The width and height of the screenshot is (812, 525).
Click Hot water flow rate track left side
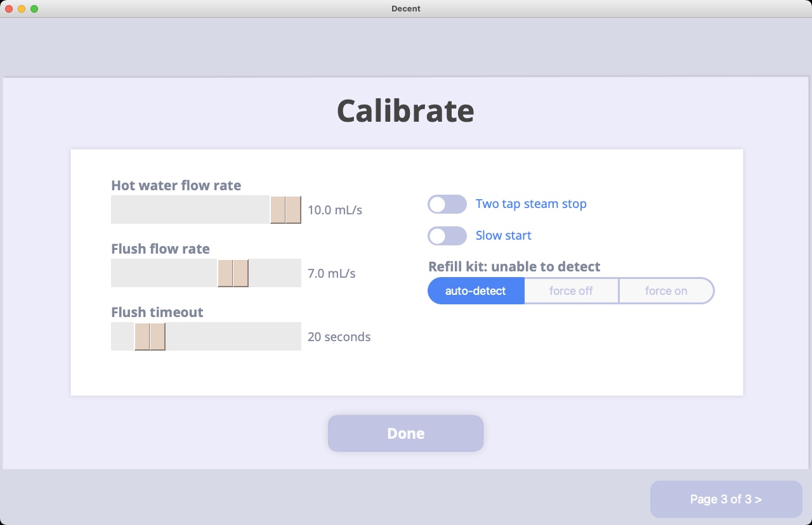click(190, 210)
